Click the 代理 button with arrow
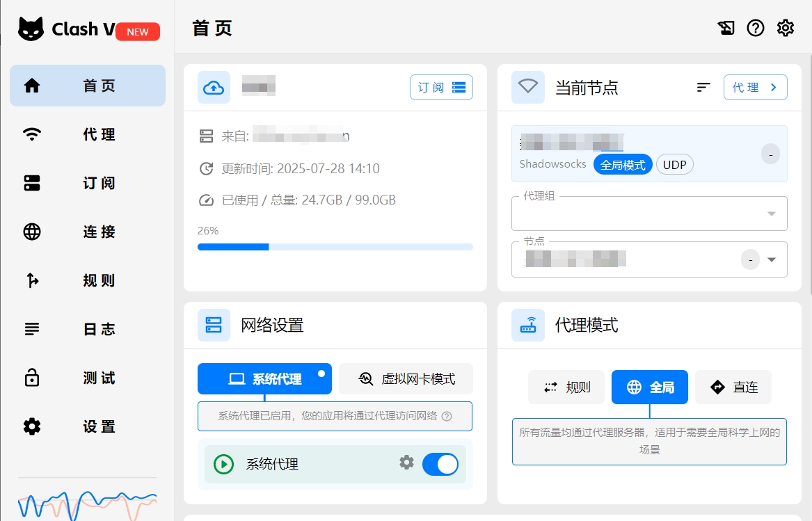 coord(755,88)
